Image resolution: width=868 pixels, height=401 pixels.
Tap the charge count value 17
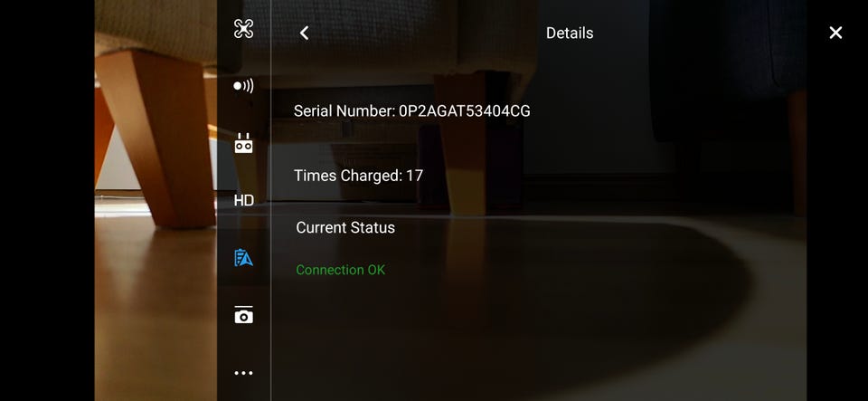[x=415, y=176]
